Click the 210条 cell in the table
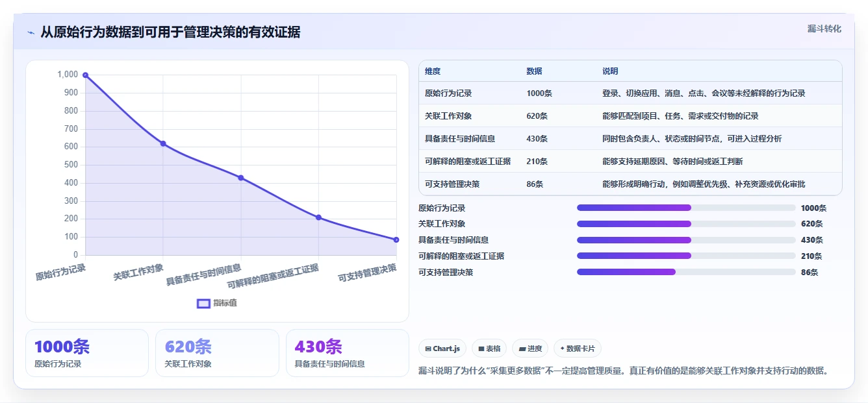This screenshot has height=403, width=868. pos(537,162)
